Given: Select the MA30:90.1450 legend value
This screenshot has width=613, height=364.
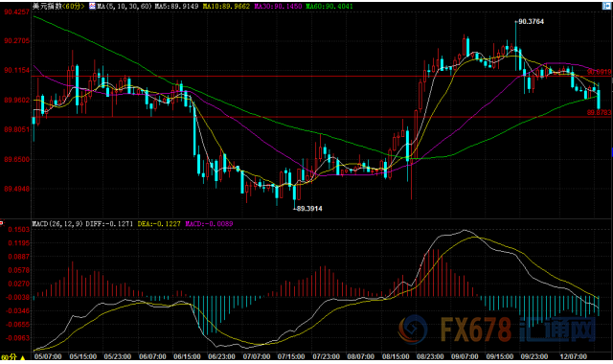Looking at the screenshot, I should [278, 7].
